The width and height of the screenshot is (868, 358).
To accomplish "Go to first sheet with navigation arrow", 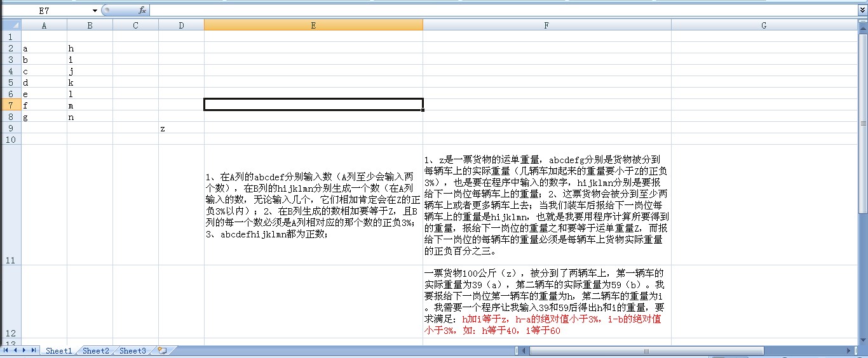I will click(x=6, y=350).
